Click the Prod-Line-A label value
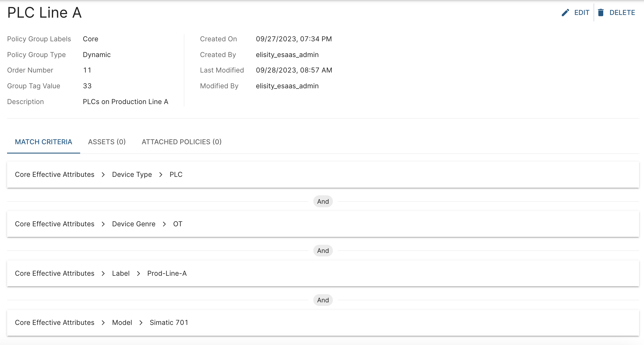644x345 pixels. tap(167, 274)
